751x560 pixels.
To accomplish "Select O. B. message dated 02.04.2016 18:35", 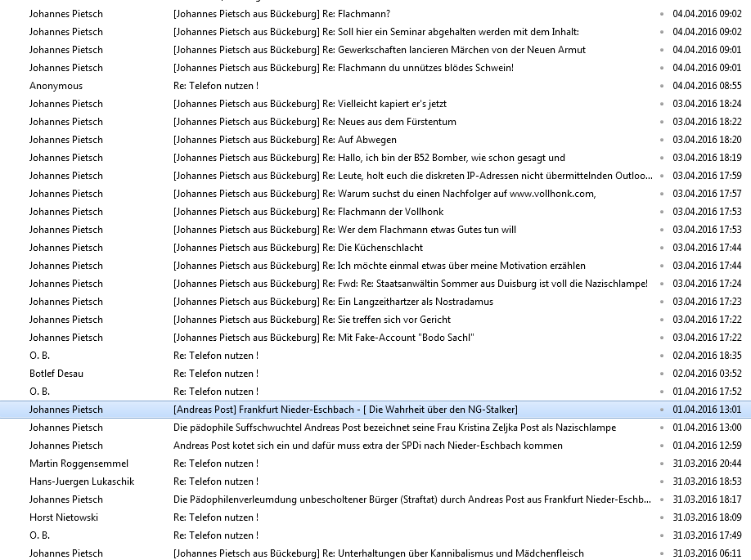I will (x=375, y=356).
